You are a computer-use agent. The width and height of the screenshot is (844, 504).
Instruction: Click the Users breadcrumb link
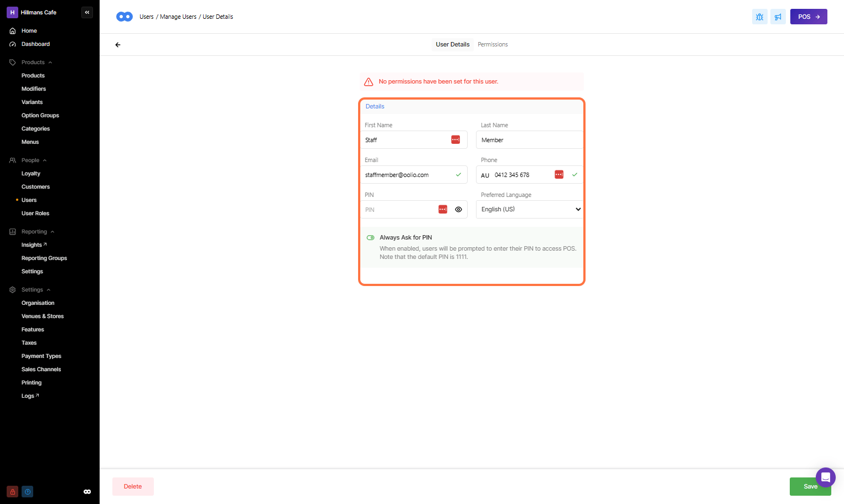tap(147, 17)
